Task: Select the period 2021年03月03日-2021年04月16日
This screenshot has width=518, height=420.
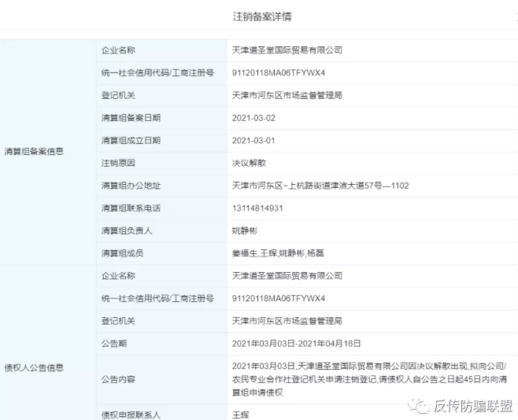Action: pos(296,344)
